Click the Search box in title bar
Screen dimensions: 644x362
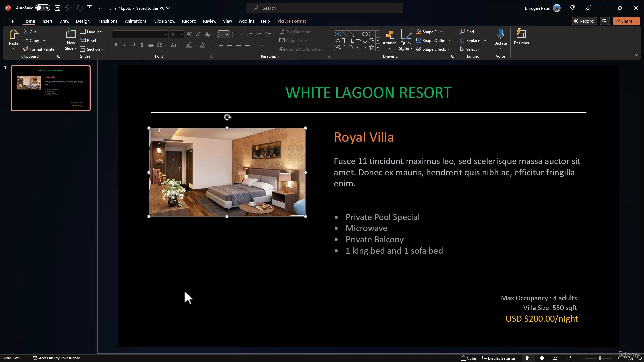(x=325, y=8)
